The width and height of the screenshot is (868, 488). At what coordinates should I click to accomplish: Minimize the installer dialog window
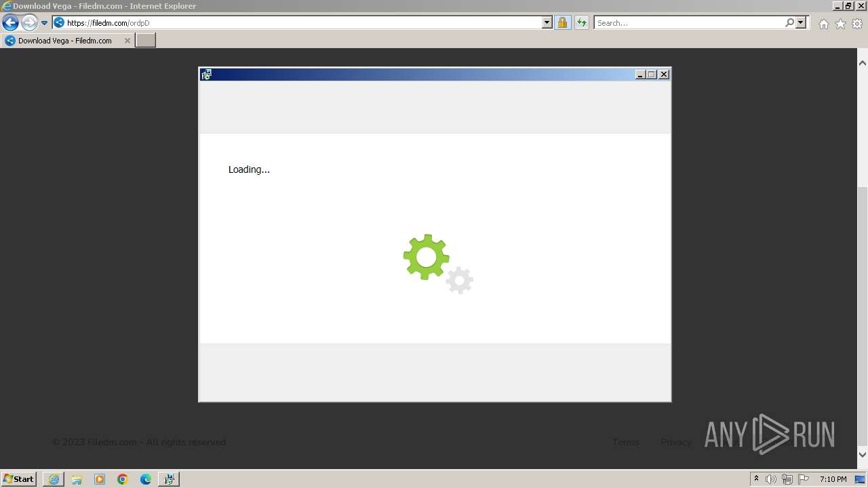[640, 75]
